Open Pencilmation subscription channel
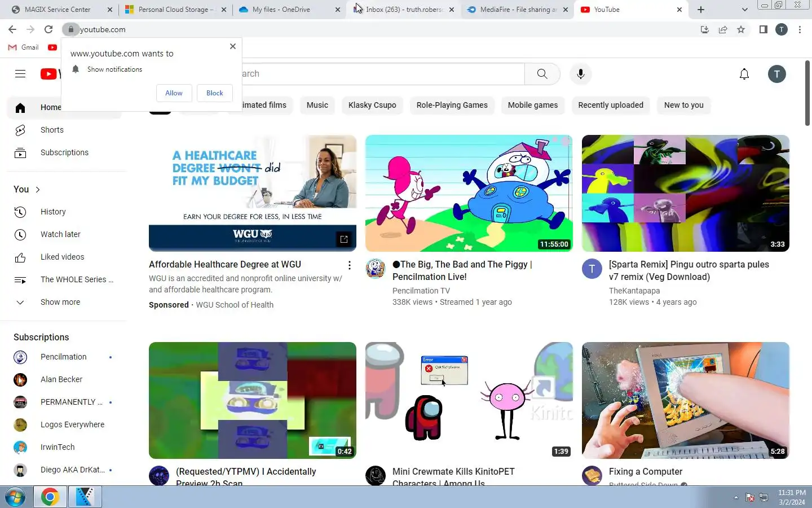The width and height of the screenshot is (812, 508). point(64,357)
